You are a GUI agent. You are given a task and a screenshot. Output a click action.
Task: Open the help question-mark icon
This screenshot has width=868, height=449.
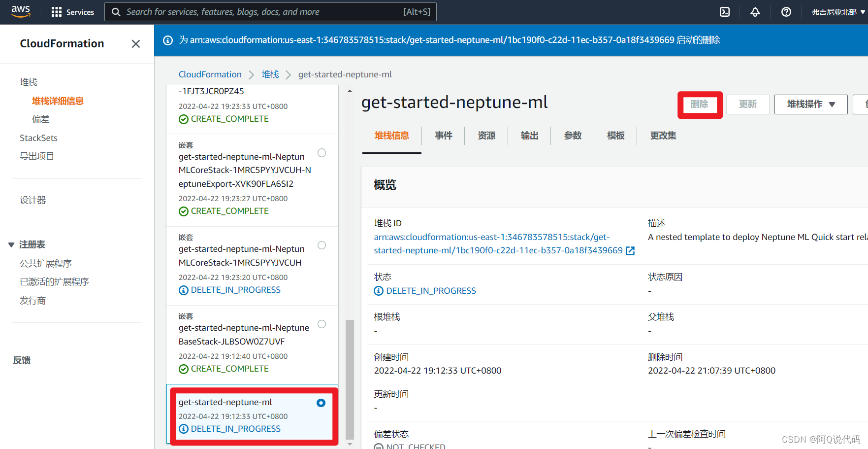tap(786, 12)
